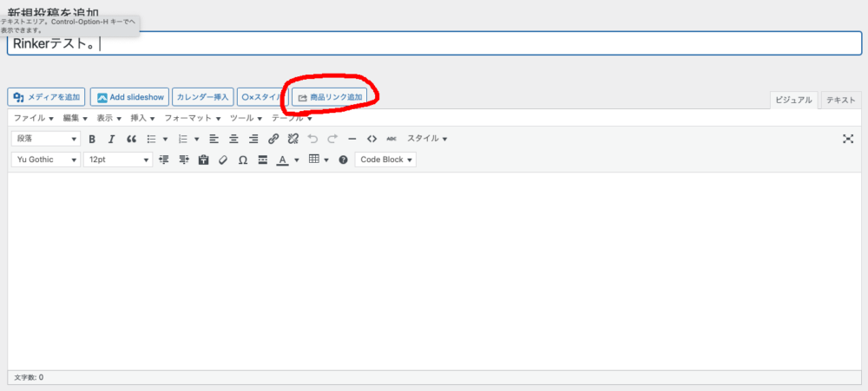Insert a special character (omega icon)
This screenshot has height=391, width=868.
coord(242,160)
